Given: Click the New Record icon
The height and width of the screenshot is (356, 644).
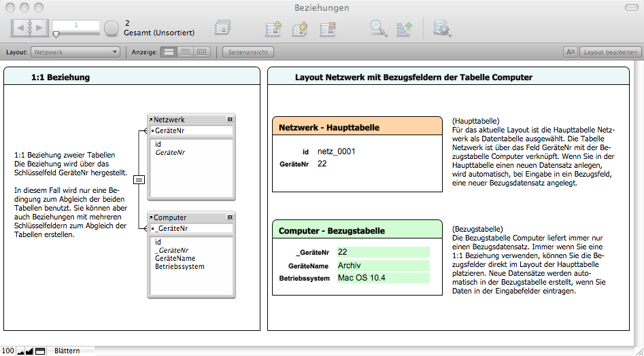Looking at the screenshot, I should (273, 28).
